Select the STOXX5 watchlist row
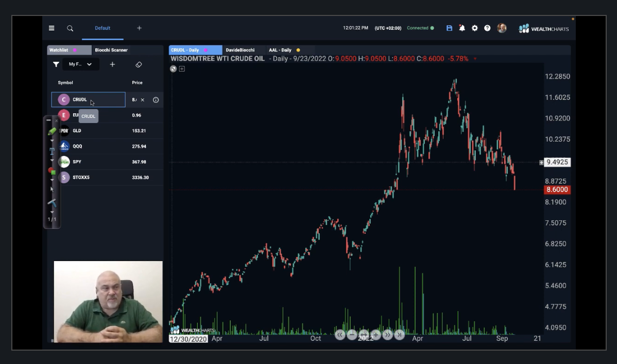Screen dimensions: 617x364 (x=107, y=177)
